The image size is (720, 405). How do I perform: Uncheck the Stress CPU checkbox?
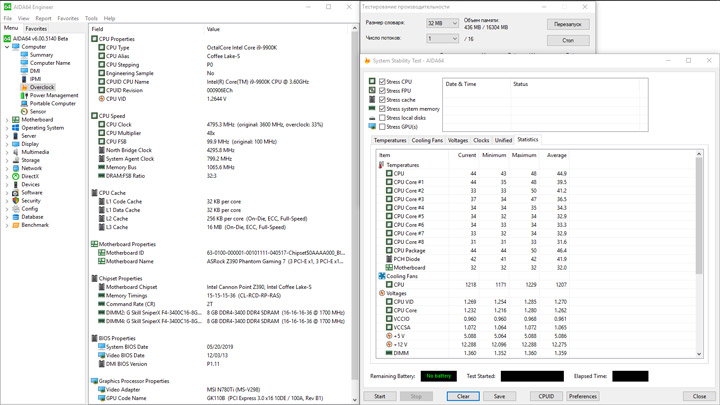(382, 82)
